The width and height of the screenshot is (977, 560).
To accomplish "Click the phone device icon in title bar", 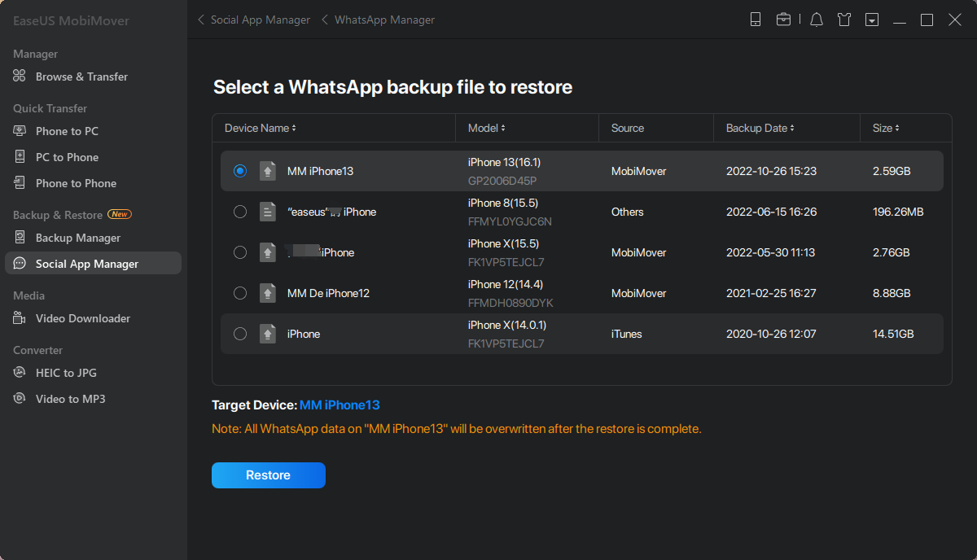I will [x=756, y=20].
